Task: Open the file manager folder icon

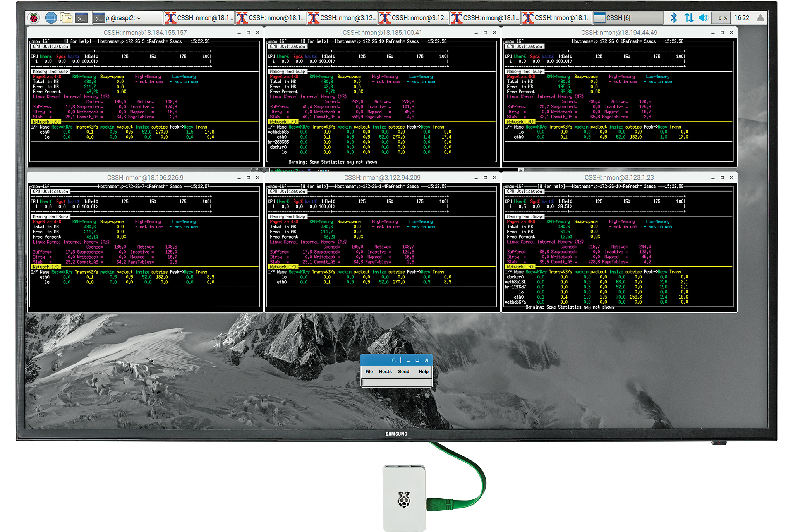Action: coord(66,18)
